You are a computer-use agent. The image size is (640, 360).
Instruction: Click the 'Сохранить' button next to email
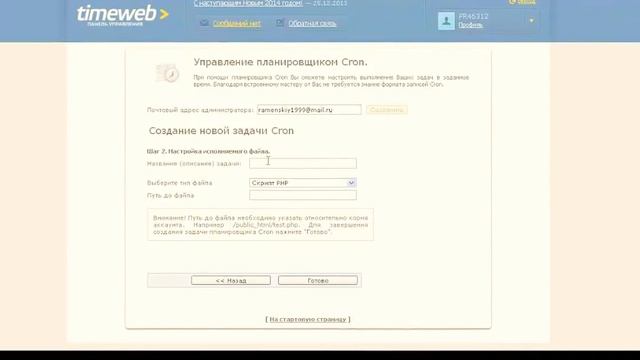[387, 110]
